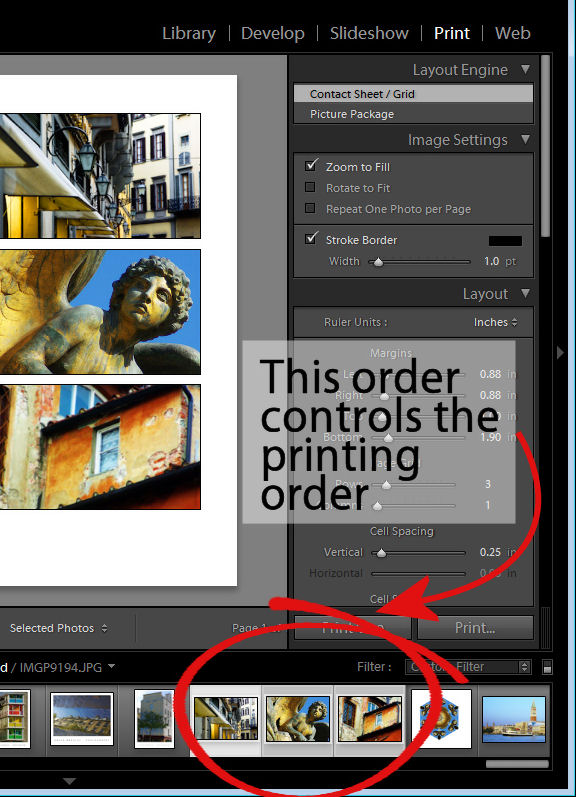Collapse the Layout panel triangle
Screen dimensions: 576x797
(x=525, y=293)
